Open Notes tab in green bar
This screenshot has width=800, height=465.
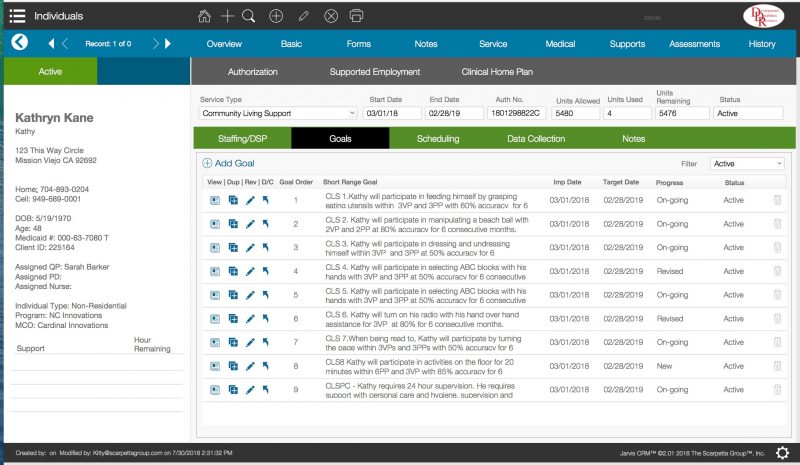pyautogui.click(x=633, y=138)
